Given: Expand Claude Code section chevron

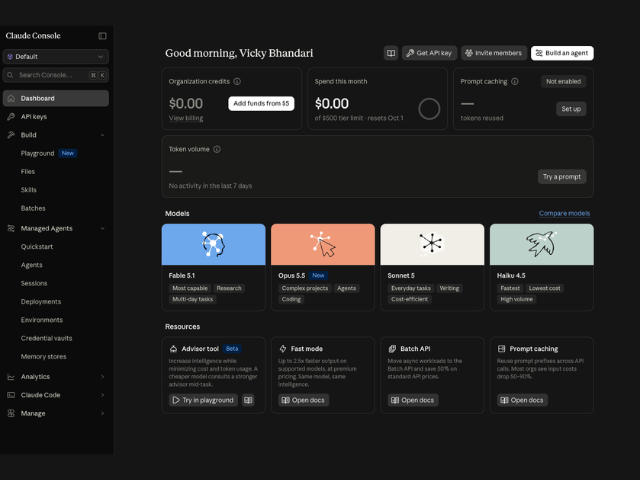Looking at the screenshot, I should (x=102, y=395).
